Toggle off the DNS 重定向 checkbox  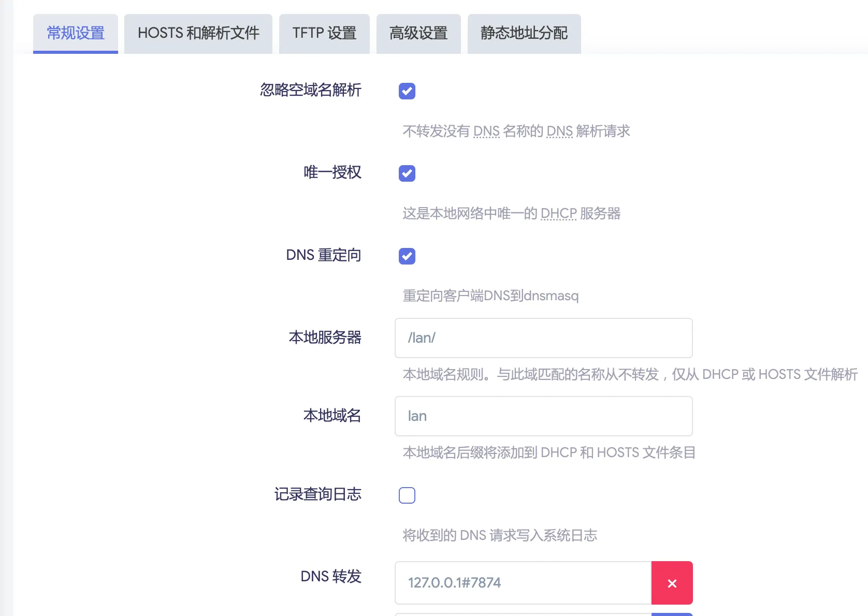point(407,256)
